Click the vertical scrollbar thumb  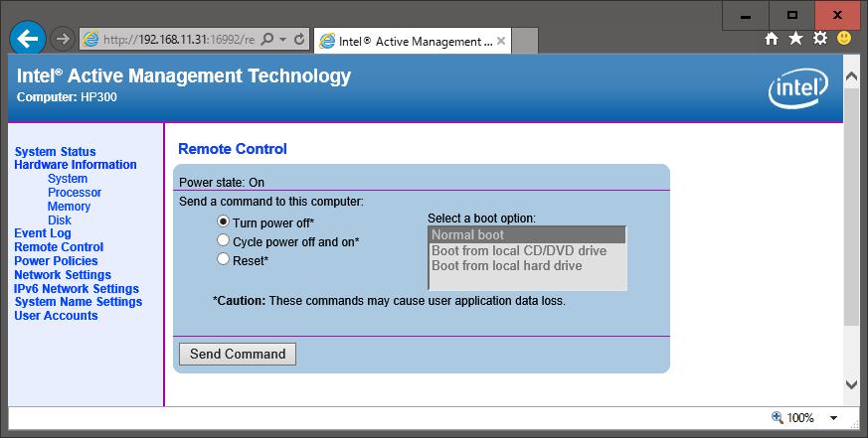click(x=851, y=206)
